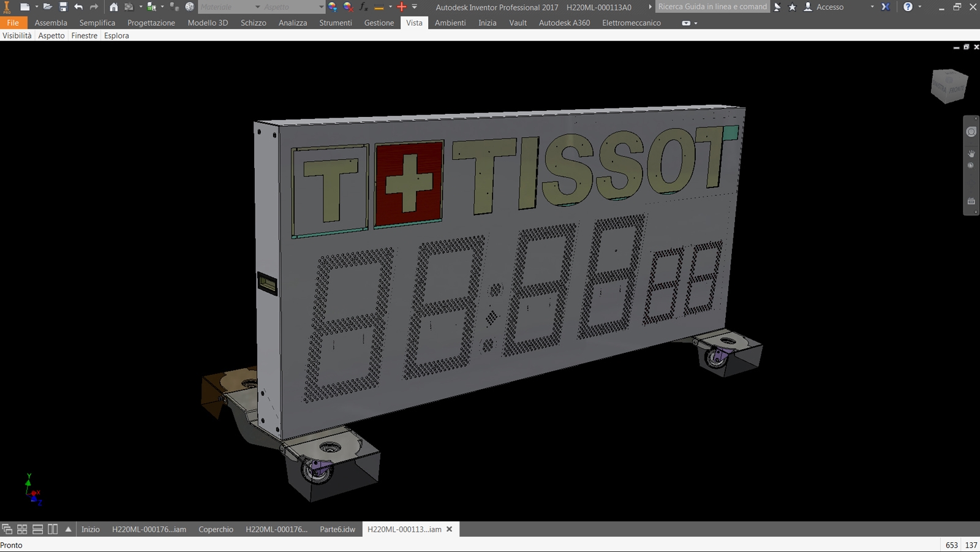This screenshot has width=980, height=552.
Task: Expand ribbon display options arrow
Action: tap(696, 23)
